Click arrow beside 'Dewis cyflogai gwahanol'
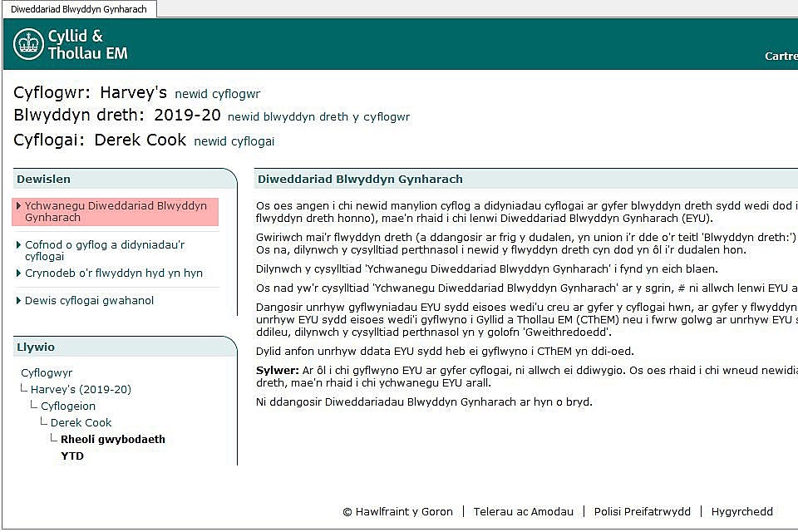The image size is (798, 532). (19, 301)
